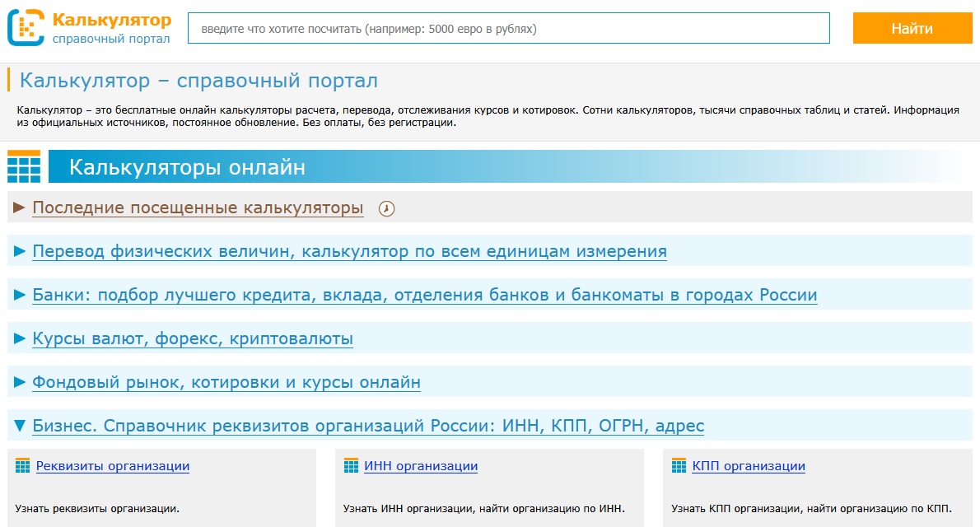Click the table icon before Реквизиты организации
The height and width of the screenshot is (527, 980).
click(x=22, y=466)
